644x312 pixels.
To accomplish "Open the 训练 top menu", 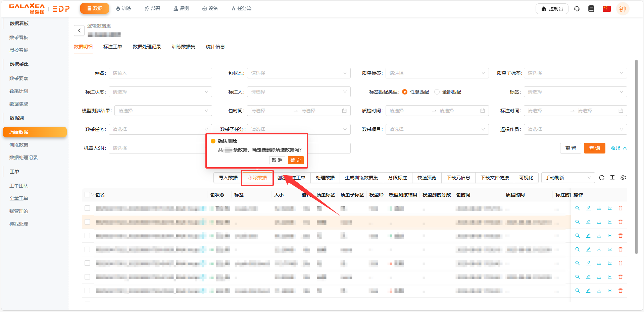I will click(123, 8).
